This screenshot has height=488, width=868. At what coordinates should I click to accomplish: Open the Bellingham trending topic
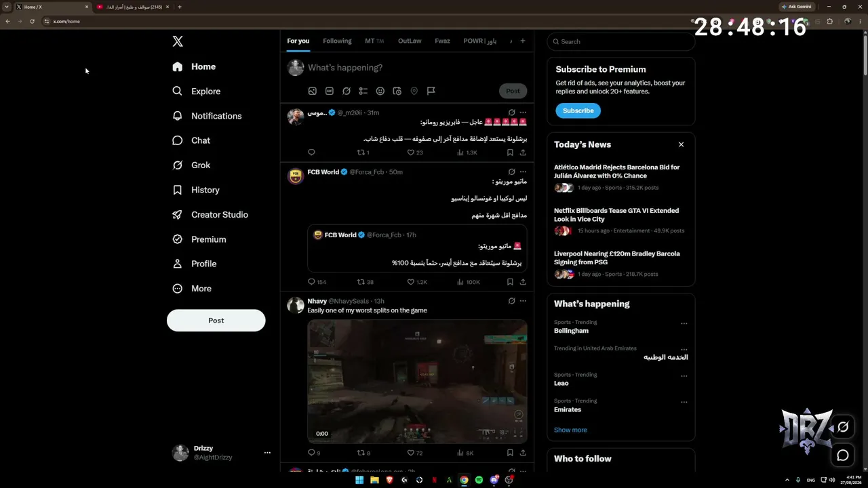[571, 331]
